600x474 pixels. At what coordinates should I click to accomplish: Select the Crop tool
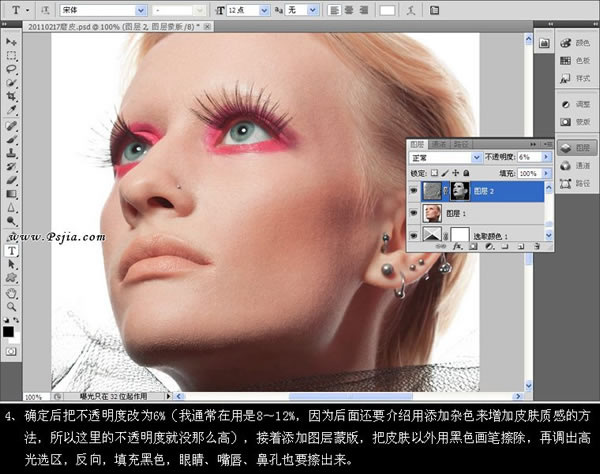[x=11, y=96]
